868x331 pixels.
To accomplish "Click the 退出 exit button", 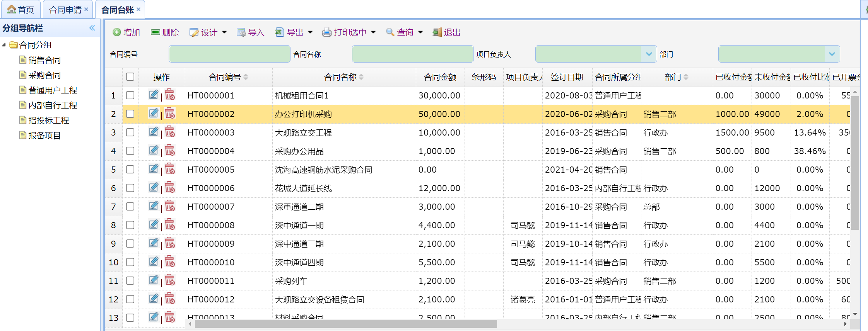I will tap(446, 32).
